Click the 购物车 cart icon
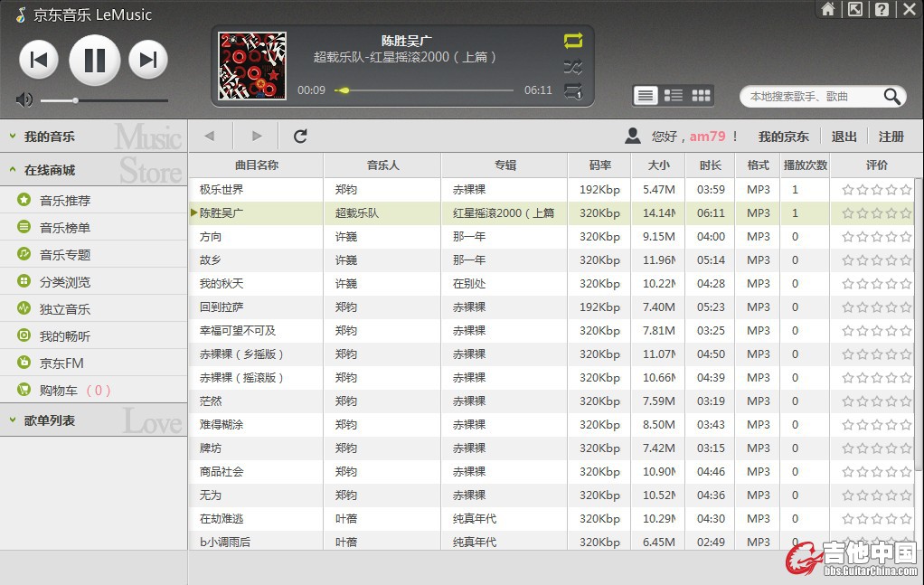The image size is (924, 585). coord(24,390)
